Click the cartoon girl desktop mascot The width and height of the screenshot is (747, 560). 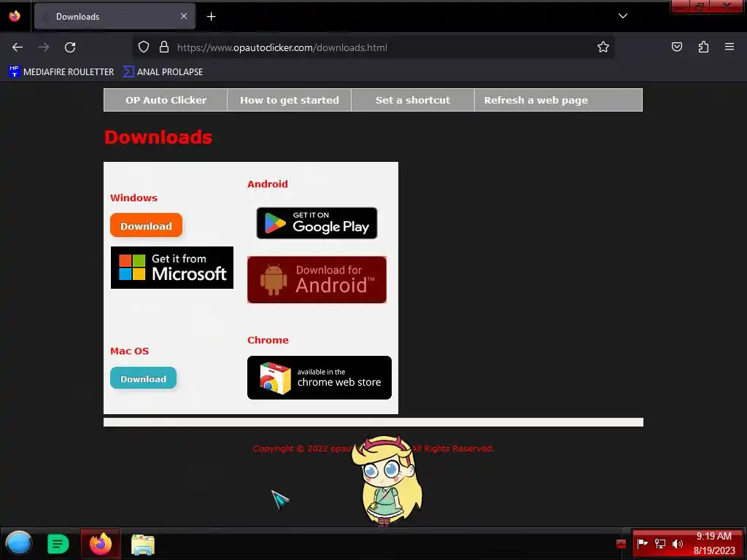coord(387,480)
